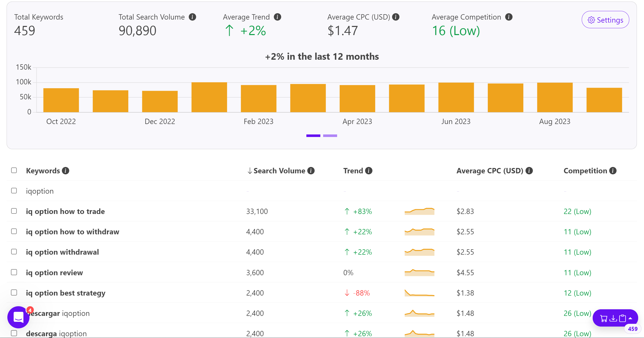Screen dimensions: 644x338
Task: Click trend sparkline for iq option how to trade
Action: click(419, 211)
